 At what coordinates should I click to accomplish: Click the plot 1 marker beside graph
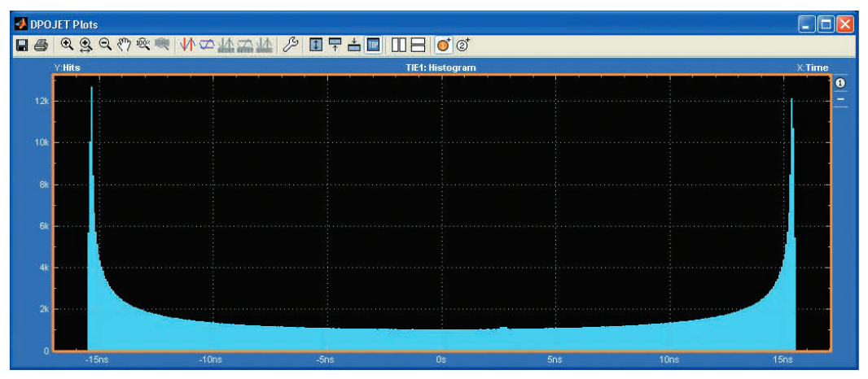pyautogui.click(x=841, y=84)
